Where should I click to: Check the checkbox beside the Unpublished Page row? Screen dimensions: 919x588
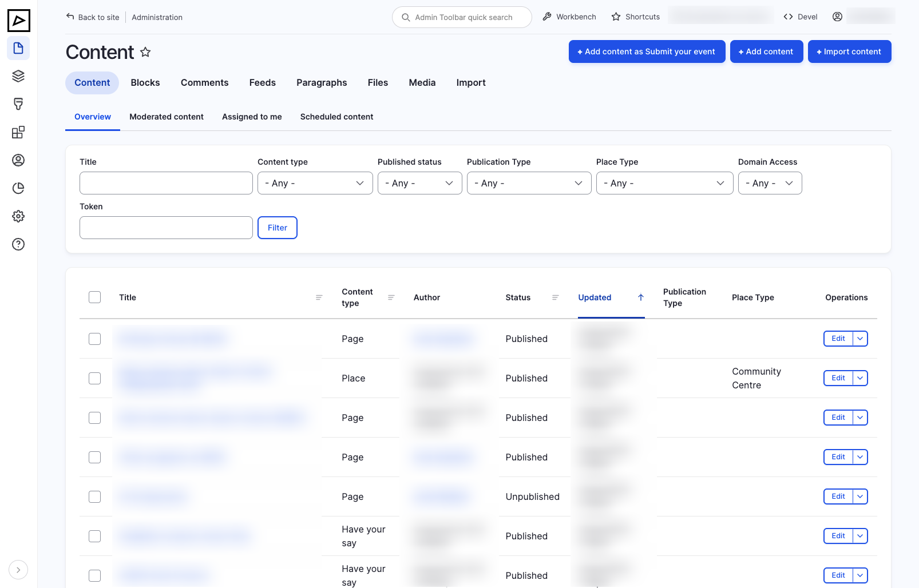click(94, 496)
